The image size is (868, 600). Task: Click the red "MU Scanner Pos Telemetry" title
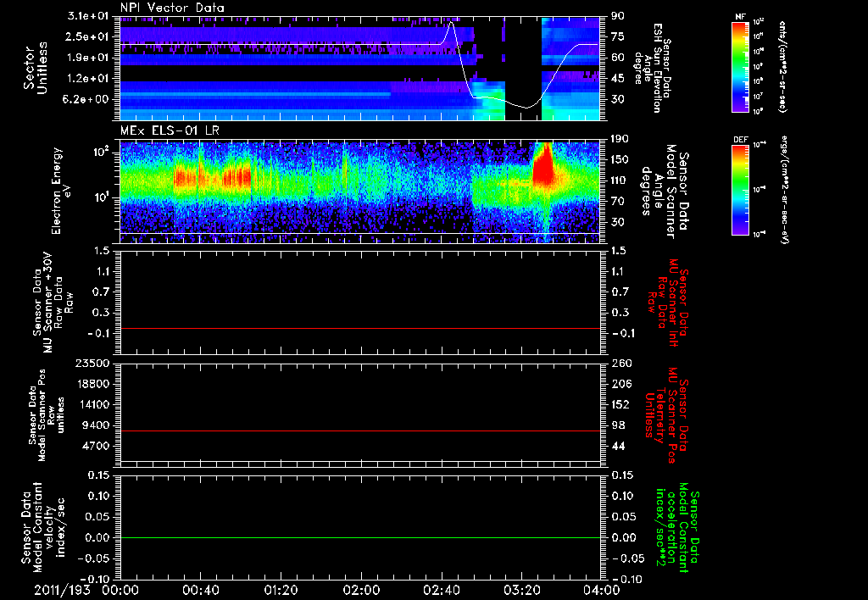click(x=666, y=414)
